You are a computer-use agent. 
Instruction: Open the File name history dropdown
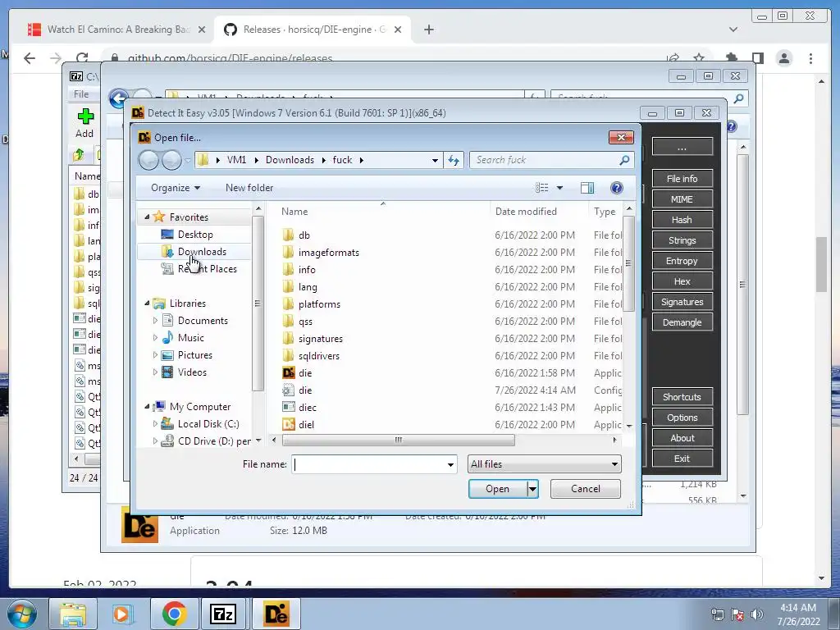[450, 464]
